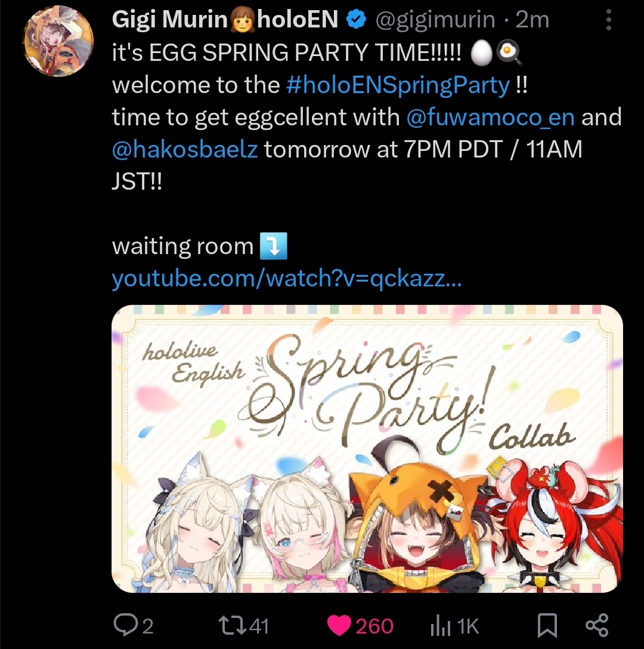The width and height of the screenshot is (644, 649).
Task: Visit the @hakosbaelz profile mention
Action: [185, 149]
